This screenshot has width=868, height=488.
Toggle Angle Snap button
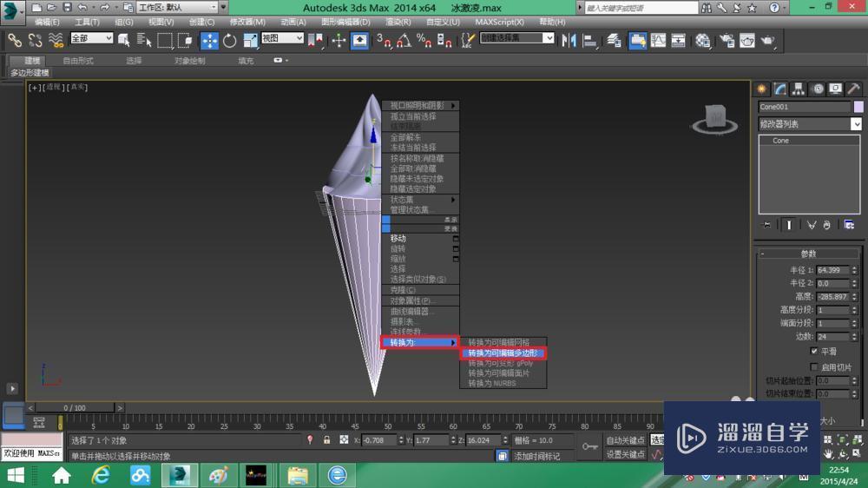pos(404,41)
